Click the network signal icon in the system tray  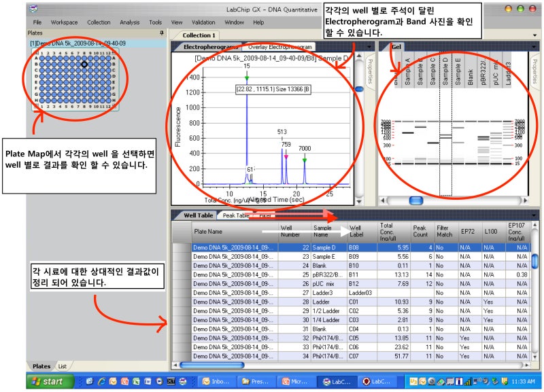468,382
